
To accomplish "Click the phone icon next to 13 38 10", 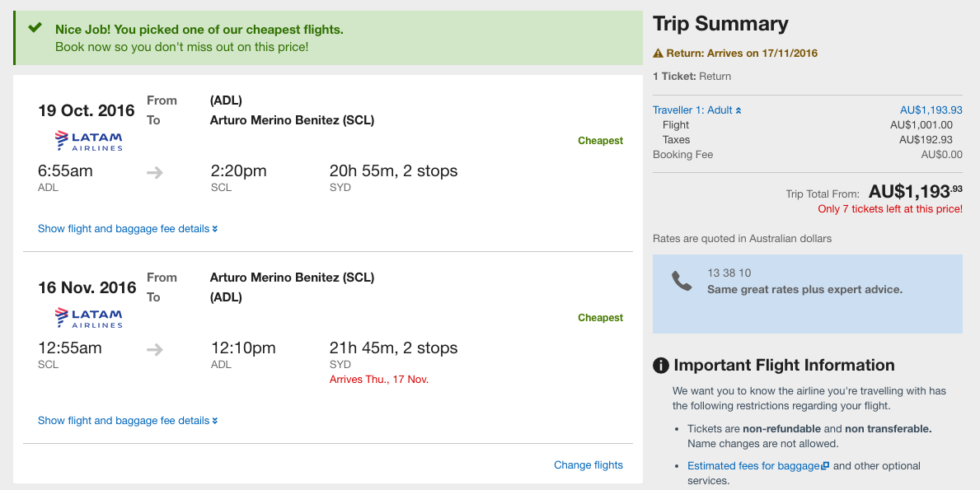I will point(682,281).
